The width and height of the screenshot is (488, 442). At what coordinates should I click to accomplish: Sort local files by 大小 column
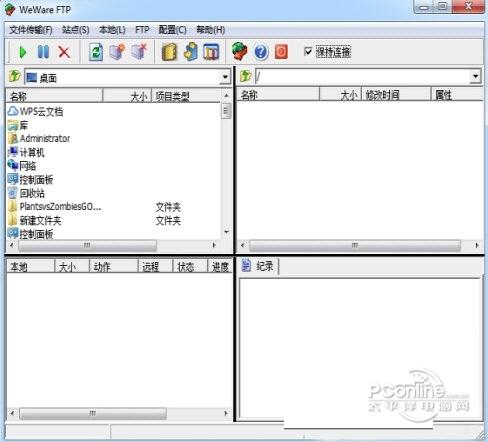(x=127, y=96)
